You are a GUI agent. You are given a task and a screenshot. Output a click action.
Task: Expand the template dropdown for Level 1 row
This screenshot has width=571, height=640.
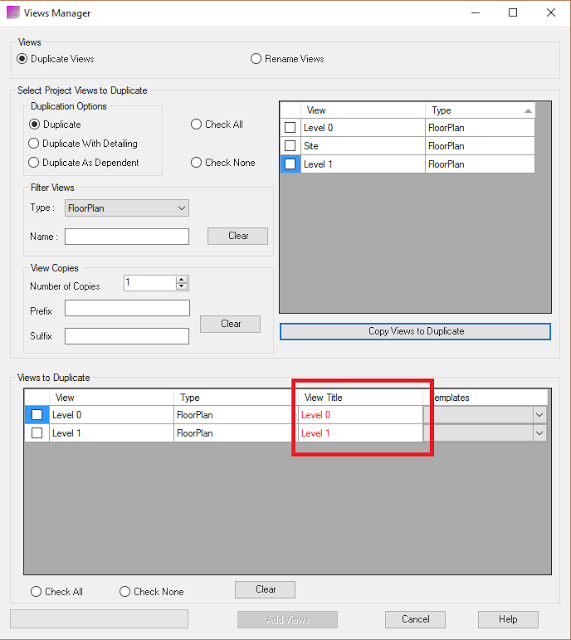pyautogui.click(x=539, y=433)
